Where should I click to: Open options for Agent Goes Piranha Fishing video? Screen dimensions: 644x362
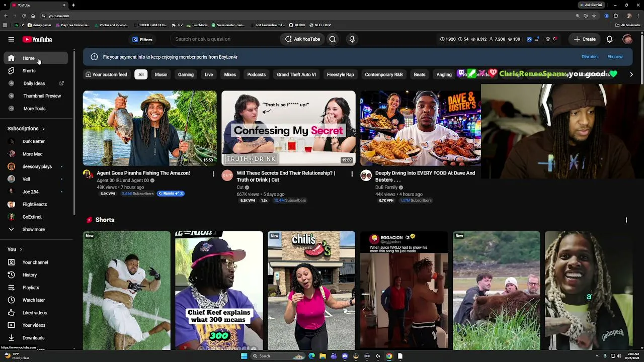(x=213, y=174)
